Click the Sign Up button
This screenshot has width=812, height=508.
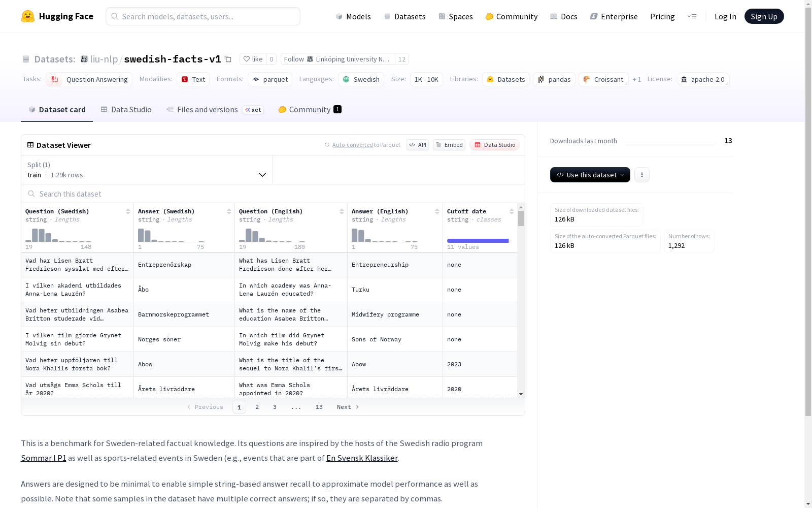pyautogui.click(x=764, y=16)
